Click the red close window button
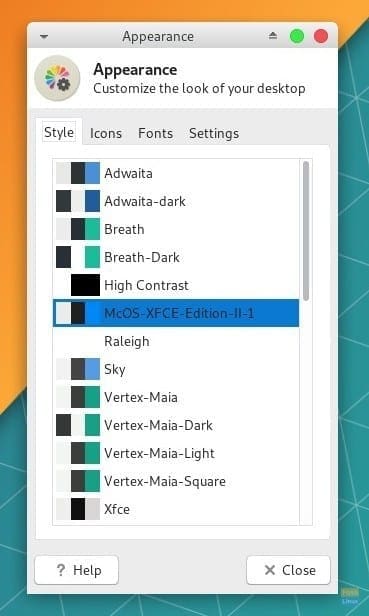 [x=321, y=37]
